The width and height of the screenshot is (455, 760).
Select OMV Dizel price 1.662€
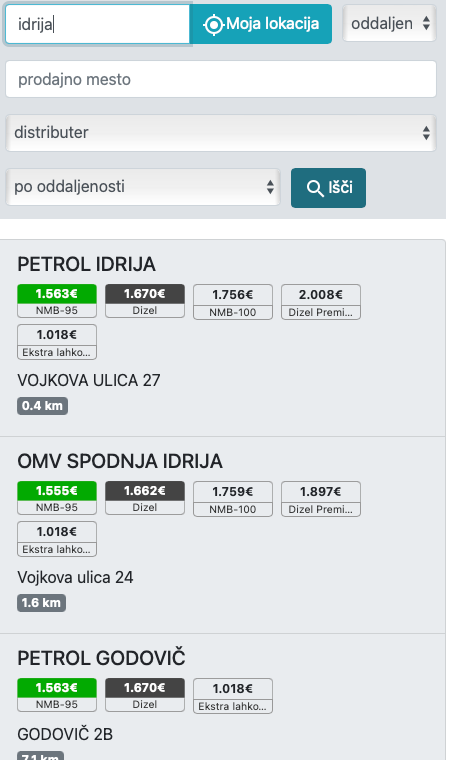[x=145, y=498]
